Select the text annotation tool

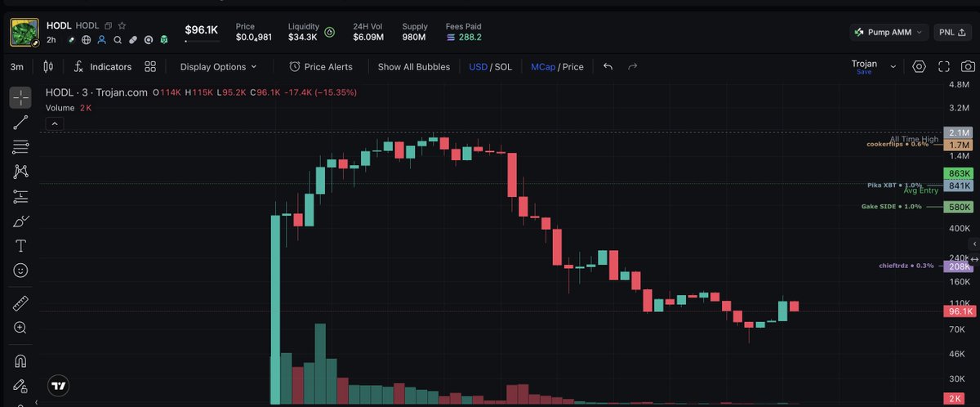click(x=20, y=245)
